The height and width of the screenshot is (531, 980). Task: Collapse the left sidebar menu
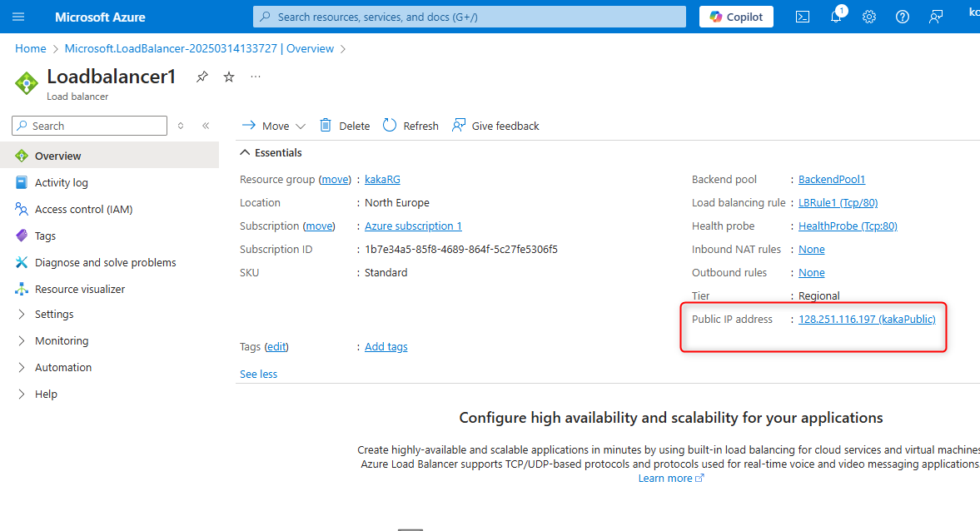pyautogui.click(x=206, y=126)
